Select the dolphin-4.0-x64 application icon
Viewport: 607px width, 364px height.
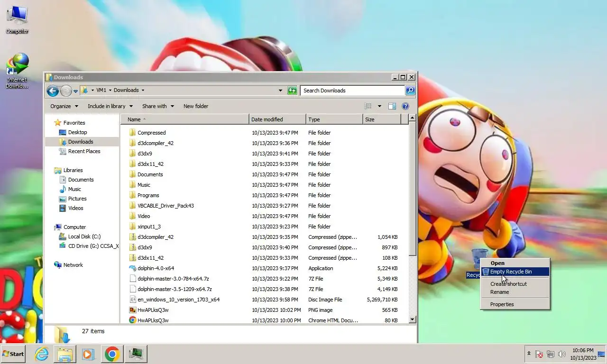[x=133, y=268]
